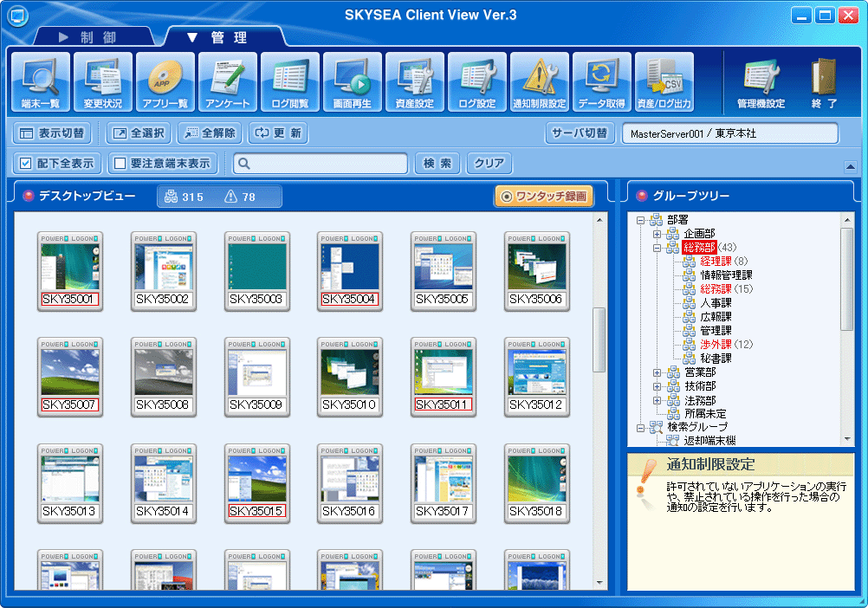Switch to the 制御 tab

[93, 37]
